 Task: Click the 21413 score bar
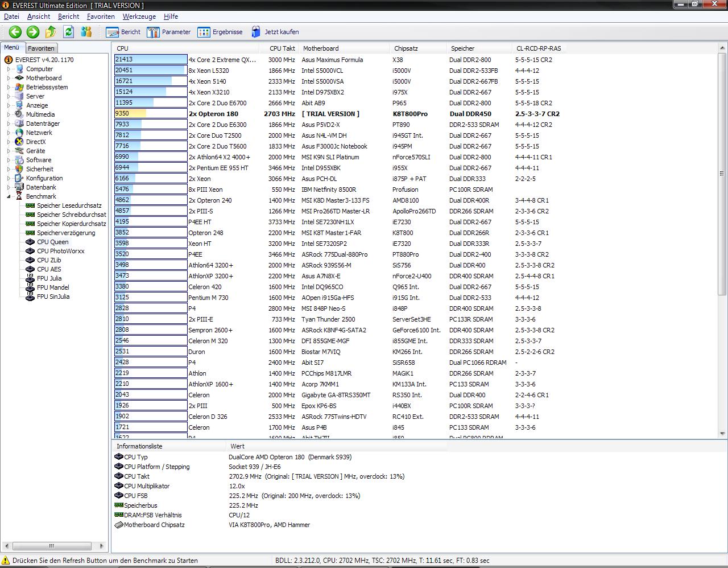tap(151, 59)
